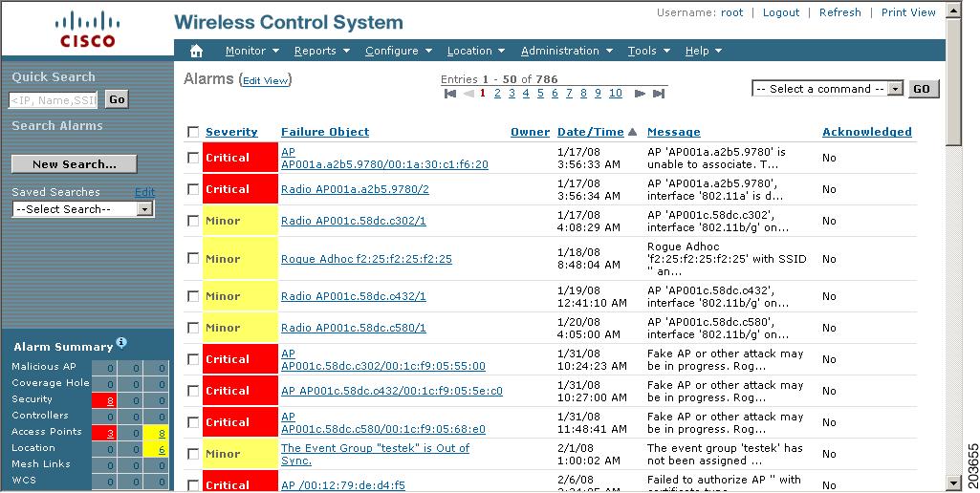
Task: Click the Edit View link
Action: coord(265,80)
